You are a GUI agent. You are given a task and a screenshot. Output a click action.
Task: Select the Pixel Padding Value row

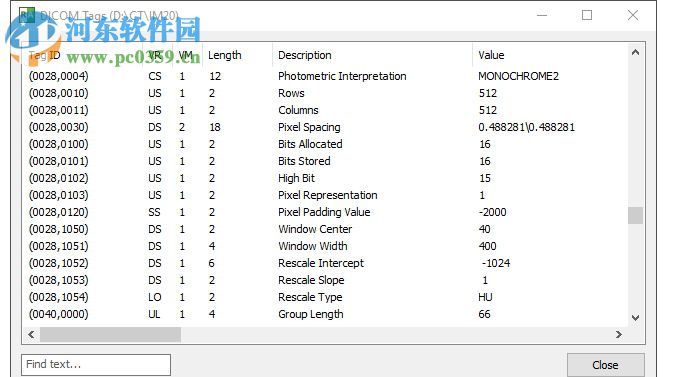(x=325, y=212)
